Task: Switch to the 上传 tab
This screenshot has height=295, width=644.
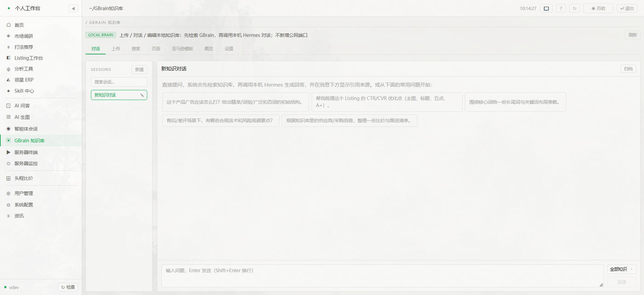Action: tap(115, 49)
